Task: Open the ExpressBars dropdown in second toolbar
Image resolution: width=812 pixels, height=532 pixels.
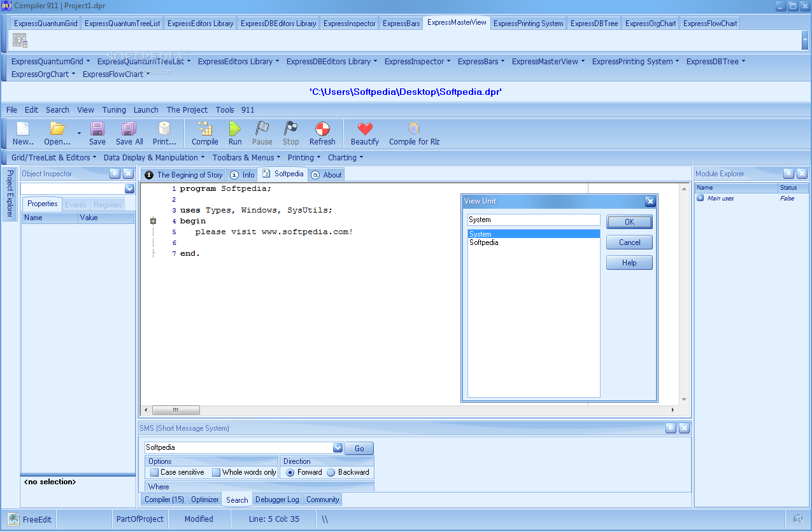Action: 481,62
